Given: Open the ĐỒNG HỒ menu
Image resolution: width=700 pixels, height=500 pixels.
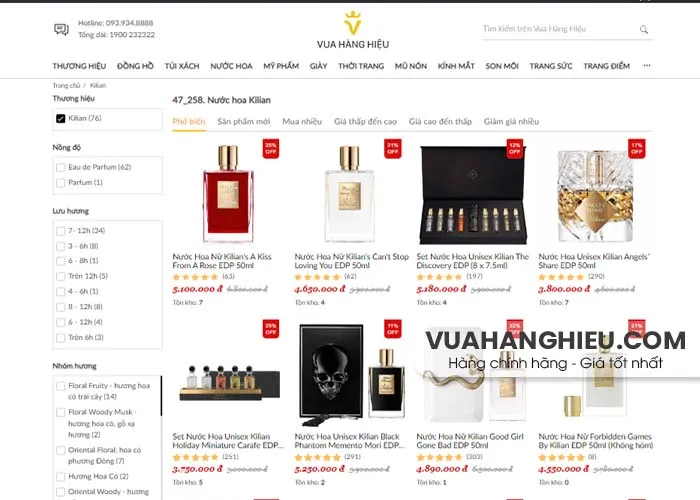Looking at the screenshot, I should click(x=135, y=66).
